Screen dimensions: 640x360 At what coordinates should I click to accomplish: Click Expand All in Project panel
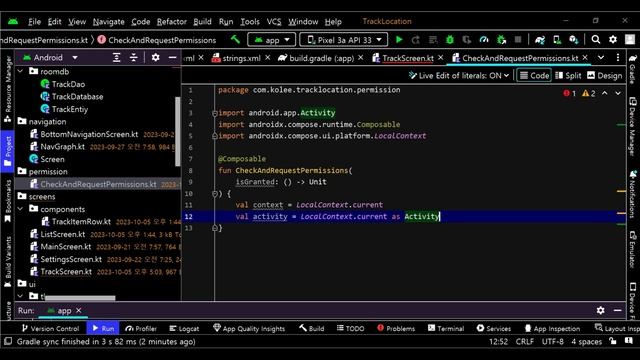click(x=117, y=58)
